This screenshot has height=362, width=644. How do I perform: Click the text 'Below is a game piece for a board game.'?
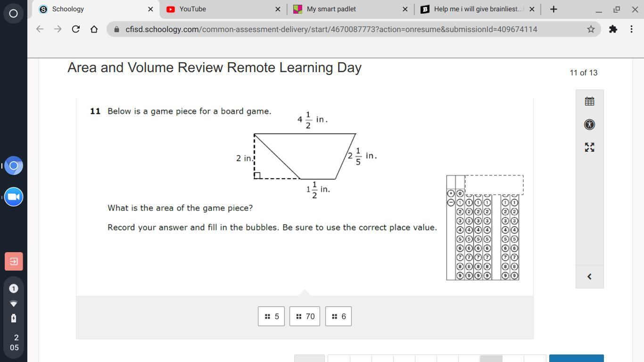coord(190,111)
